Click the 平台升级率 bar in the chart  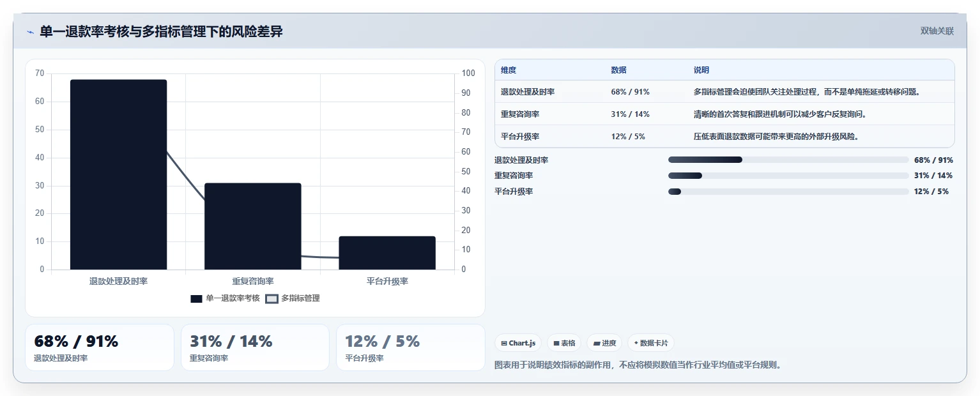(387, 253)
